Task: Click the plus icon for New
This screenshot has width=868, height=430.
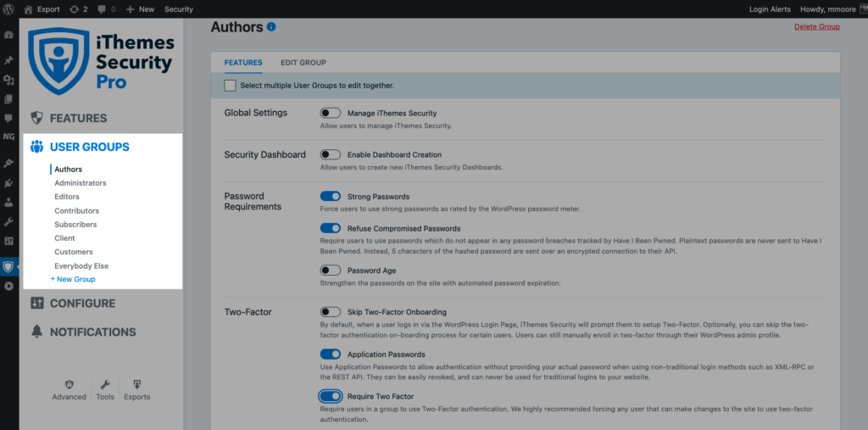Action: (130, 9)
